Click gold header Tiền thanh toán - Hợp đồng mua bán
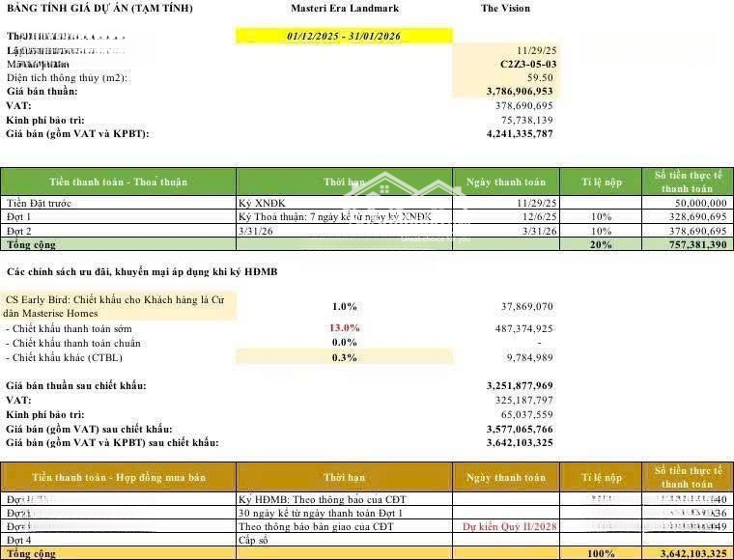 [118, 477]
